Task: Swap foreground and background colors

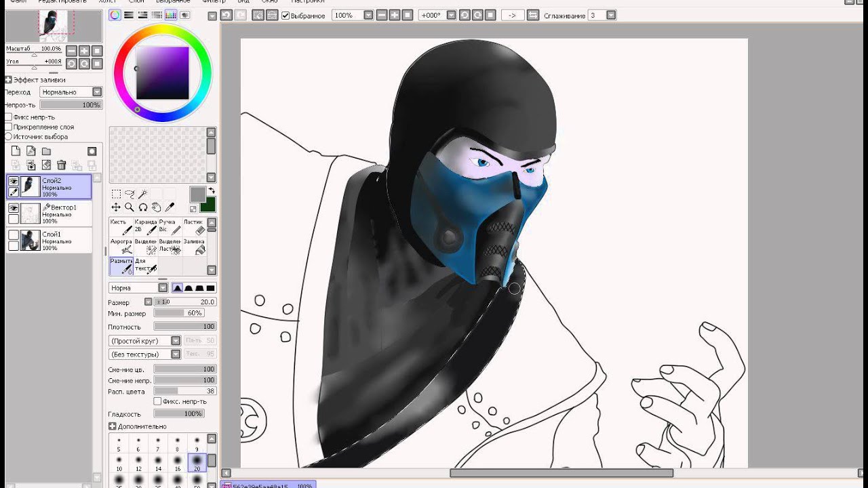Action: tap(212, 190)
